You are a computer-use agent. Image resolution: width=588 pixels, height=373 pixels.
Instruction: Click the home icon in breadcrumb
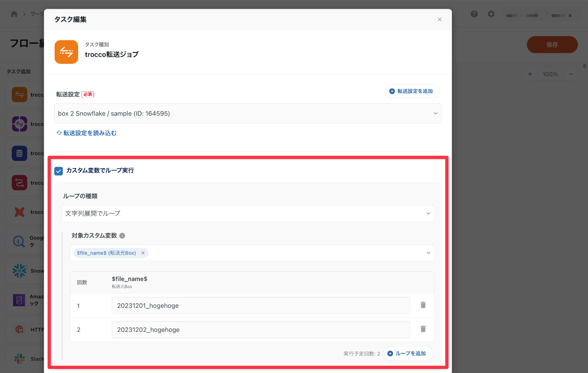coord(14,14)
